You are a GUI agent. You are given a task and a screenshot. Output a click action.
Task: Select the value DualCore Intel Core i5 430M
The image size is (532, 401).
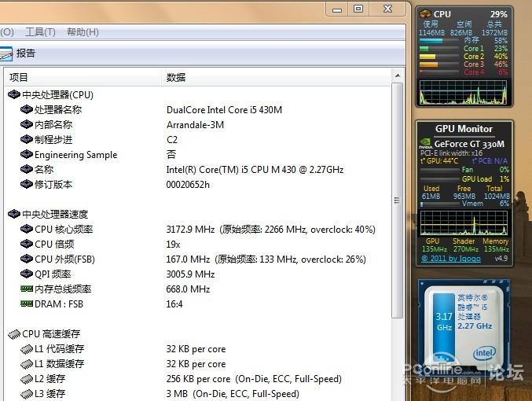click(224, 109)
